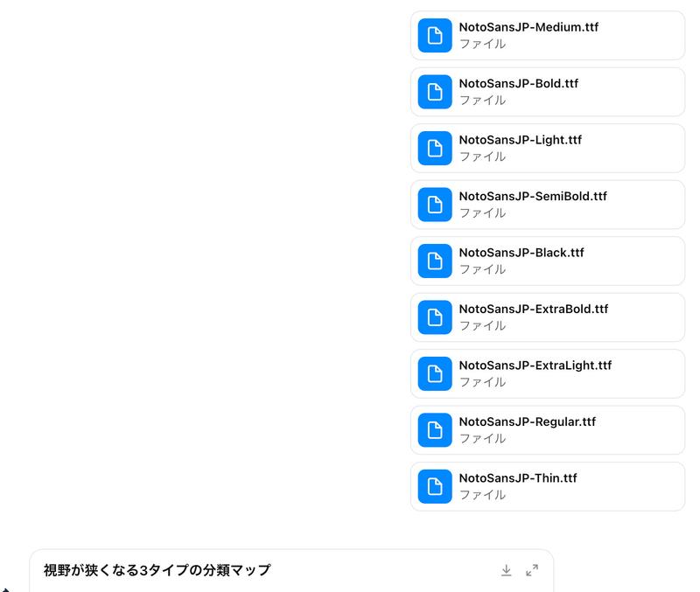Download the 分類マップ artifact
The image size is (700, 592).
tap(507, 570)
